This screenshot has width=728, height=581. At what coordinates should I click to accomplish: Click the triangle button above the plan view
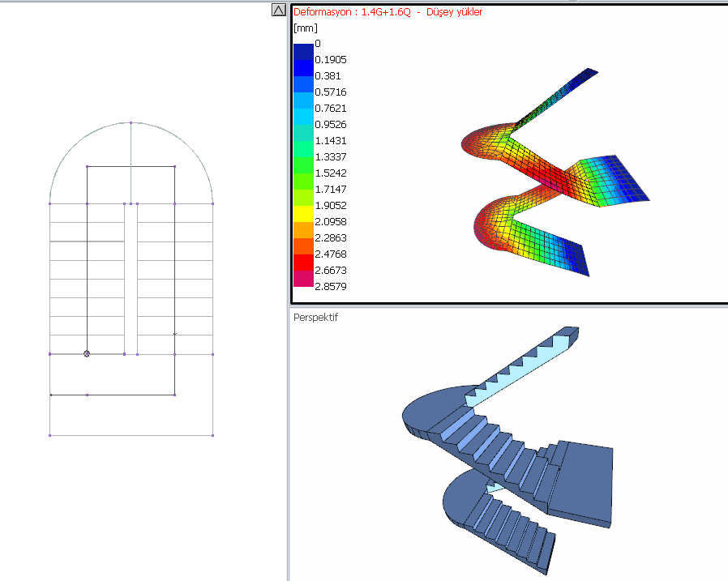[278, 11]
